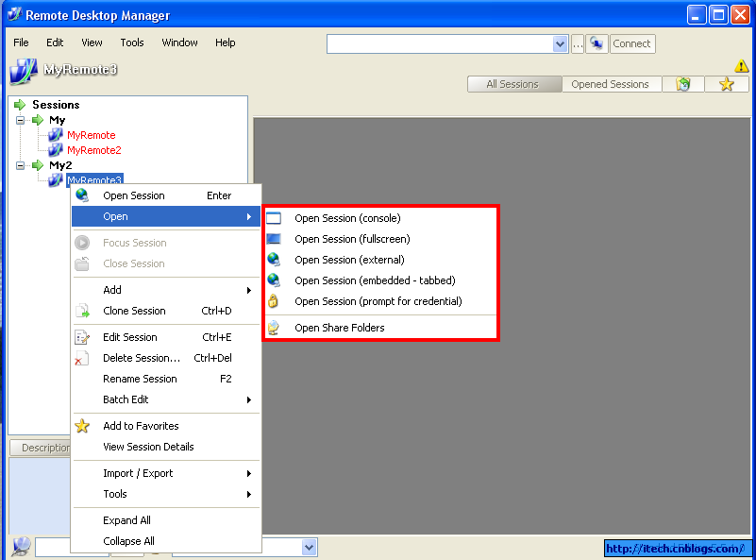756x560 pixels.
Task: Expand the context menu Tools submenu arrow
Action: click(x=249, y=494)
